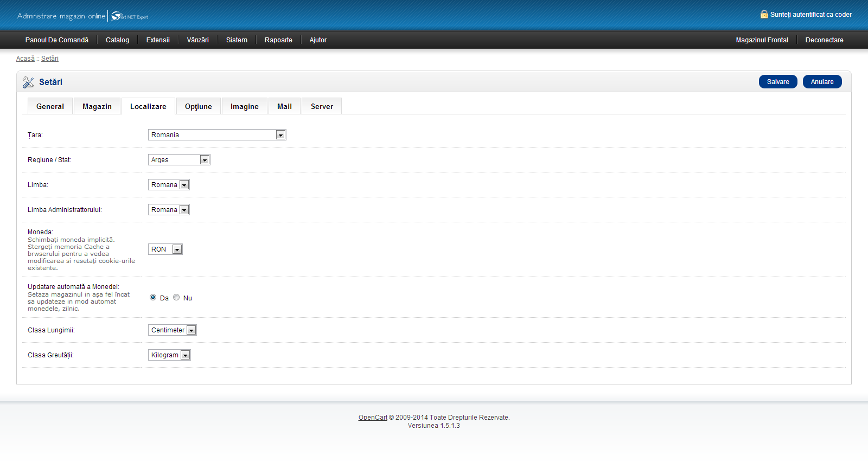This screenshot has width=868, height=462.
Task: Open the Moneda currency dropdown
Action: 165,249
